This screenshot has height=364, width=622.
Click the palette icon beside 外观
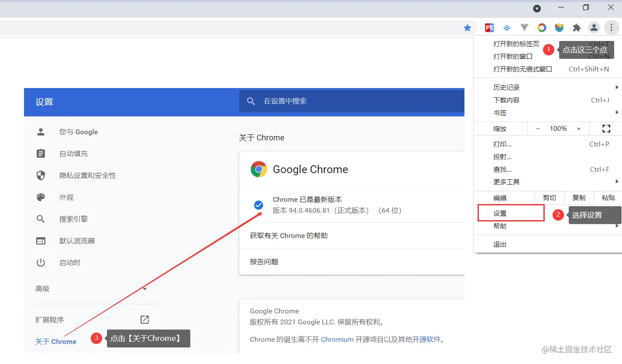pyautogui.click(x=41, y=197)
